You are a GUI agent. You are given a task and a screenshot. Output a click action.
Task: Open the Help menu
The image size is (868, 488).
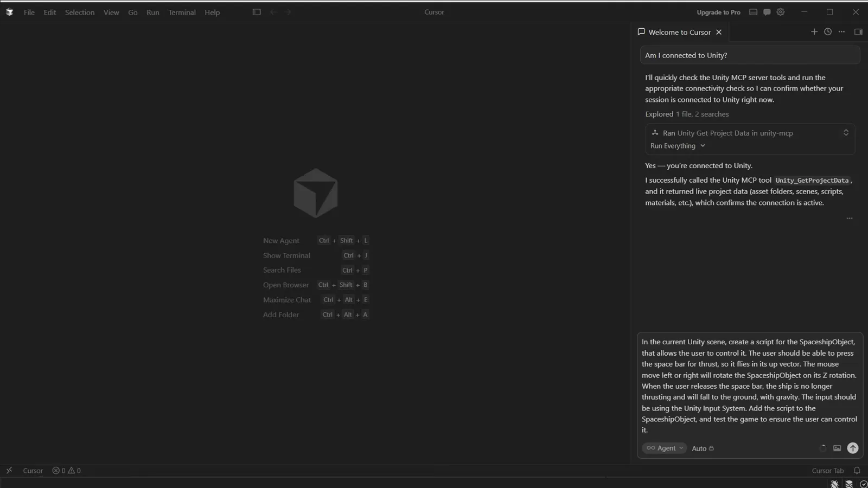click(212, 12)
